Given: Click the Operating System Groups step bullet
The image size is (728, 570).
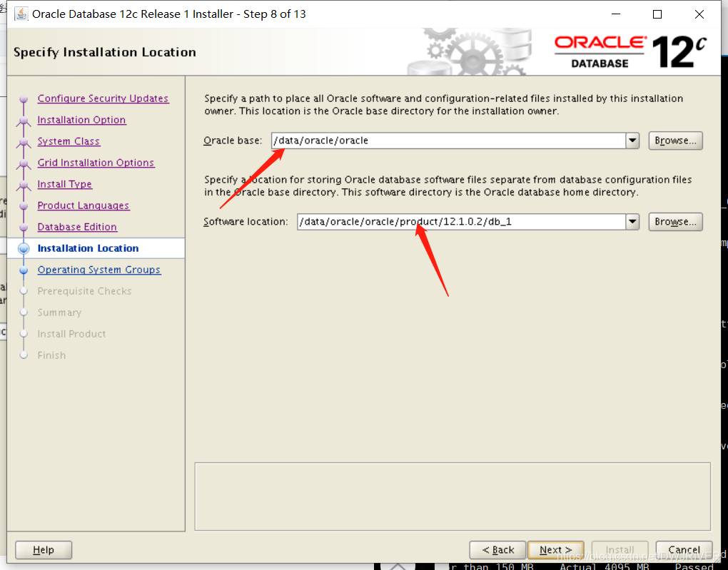Looking at the screenshot, I should click(x=24, y=270).
